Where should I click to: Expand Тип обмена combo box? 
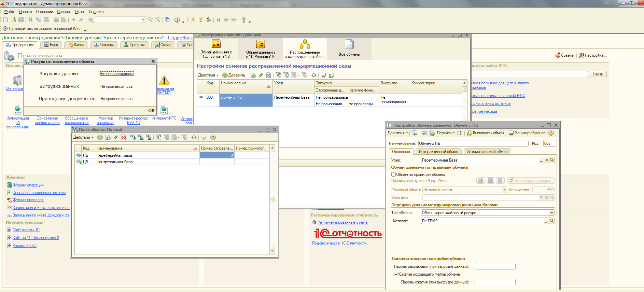click(x=551, y=213)
